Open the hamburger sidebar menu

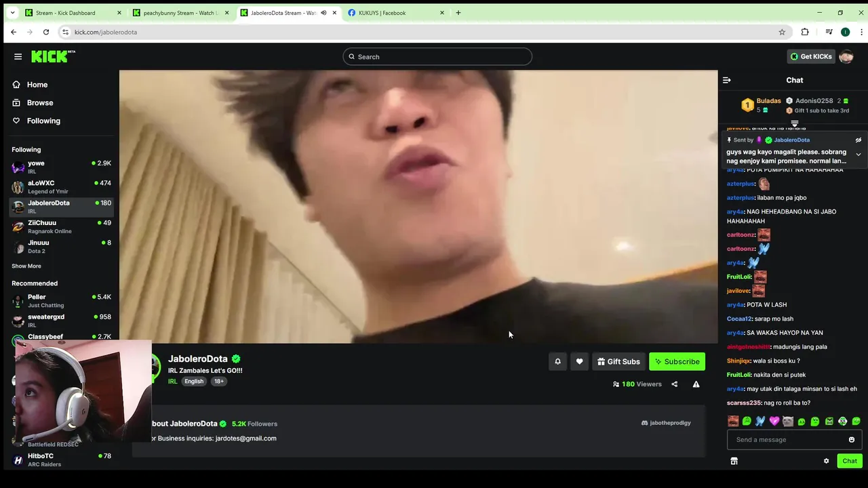point(18,57)
